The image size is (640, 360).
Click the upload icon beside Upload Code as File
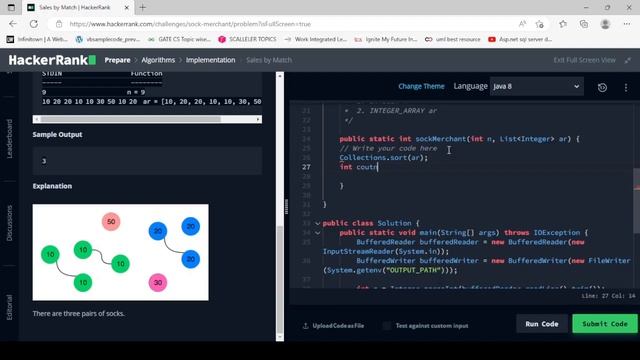pos(305,326)
